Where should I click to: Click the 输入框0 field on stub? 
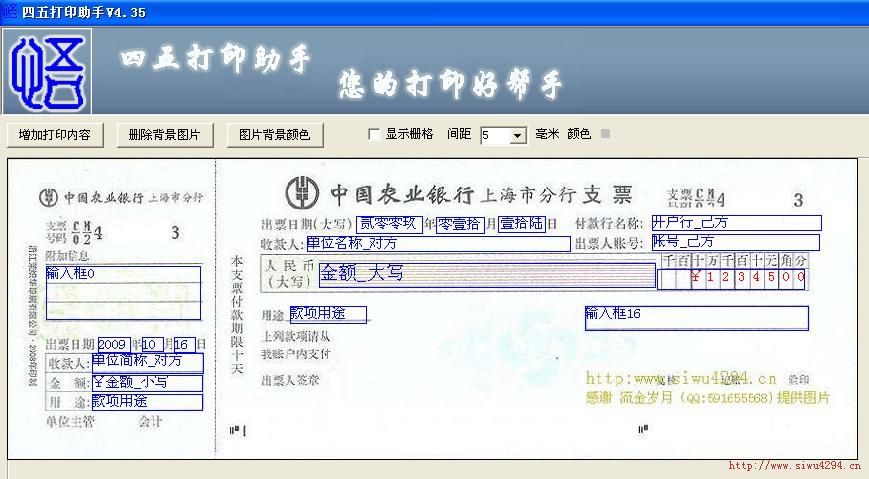(x=123, y=292)
